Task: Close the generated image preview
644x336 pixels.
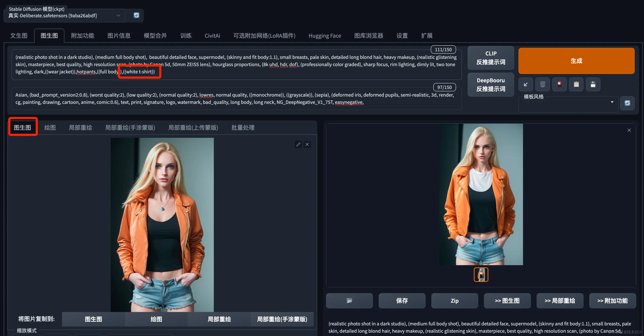Action: [629, 130]
